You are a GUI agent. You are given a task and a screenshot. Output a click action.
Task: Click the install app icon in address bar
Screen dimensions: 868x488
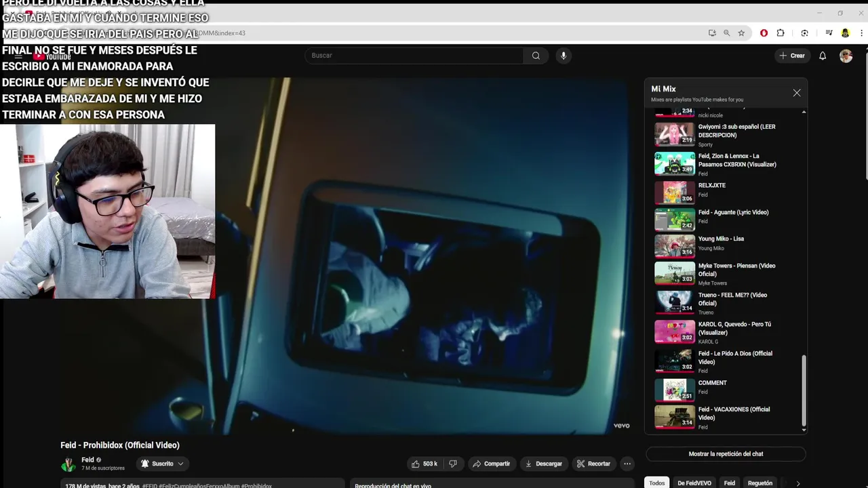click(712, 33)
